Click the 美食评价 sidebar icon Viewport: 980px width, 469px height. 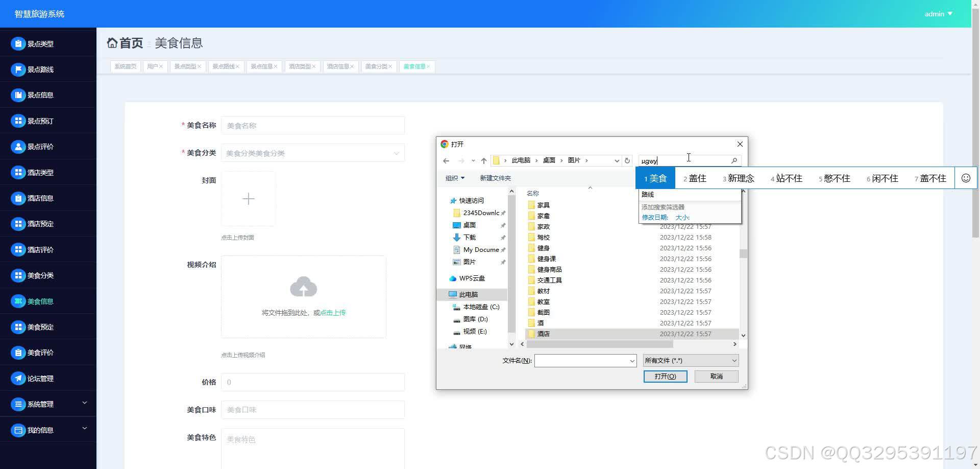point(18,353)
